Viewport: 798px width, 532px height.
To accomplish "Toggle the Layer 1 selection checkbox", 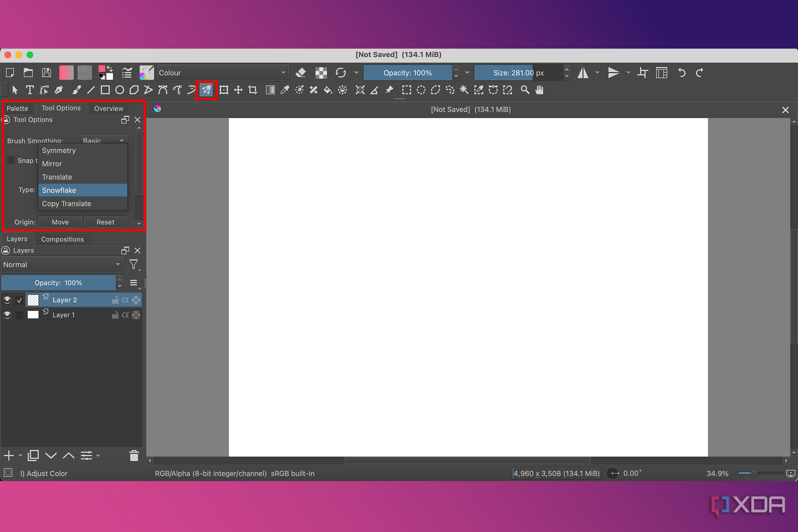I will coord(19,315).
